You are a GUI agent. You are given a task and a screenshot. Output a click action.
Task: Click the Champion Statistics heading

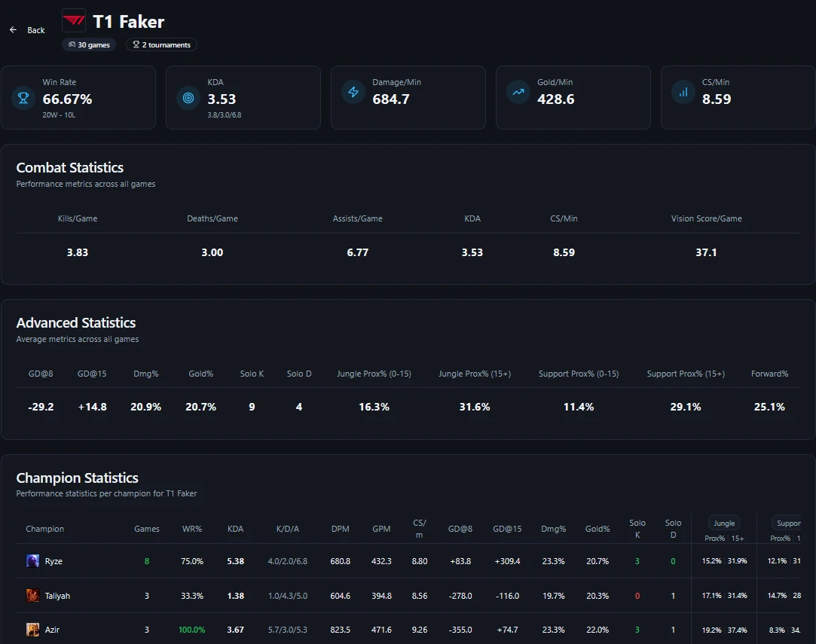[77, 478]
